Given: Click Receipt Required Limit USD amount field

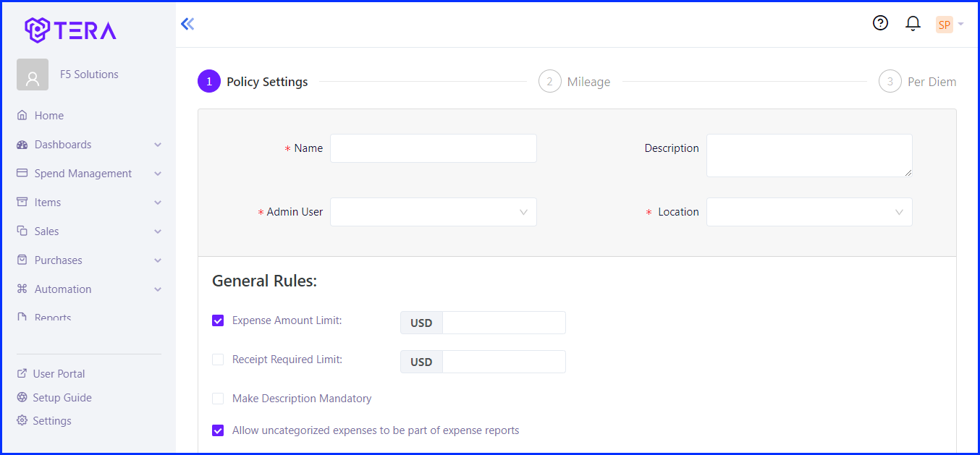Looking at the screenshot, I should (504, 362).
